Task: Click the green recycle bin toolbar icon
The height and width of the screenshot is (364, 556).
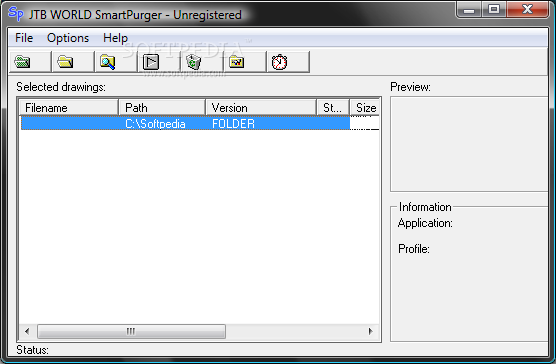Action: click(194, 62)
